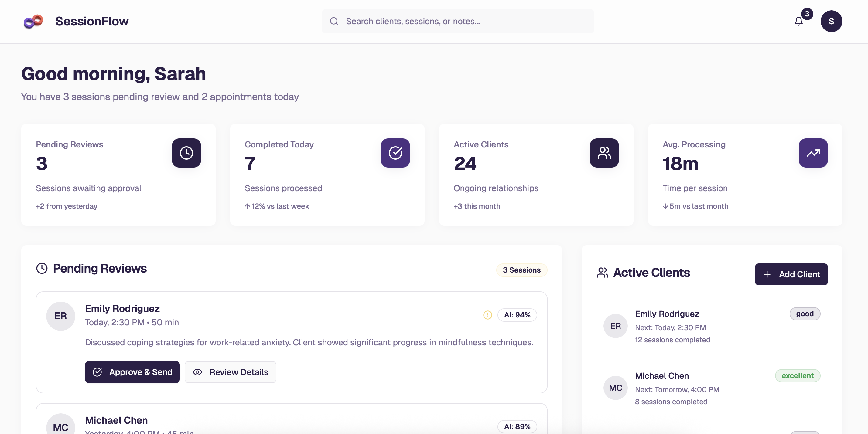Click the eye icon inside Review Details

click(198, 372)
